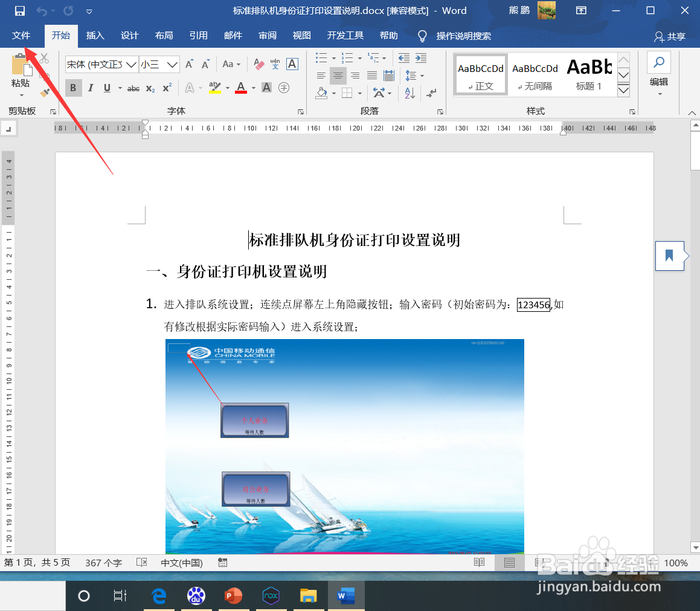
Task: Show or hide paragraph marks
Action: [x=431, y=93]
